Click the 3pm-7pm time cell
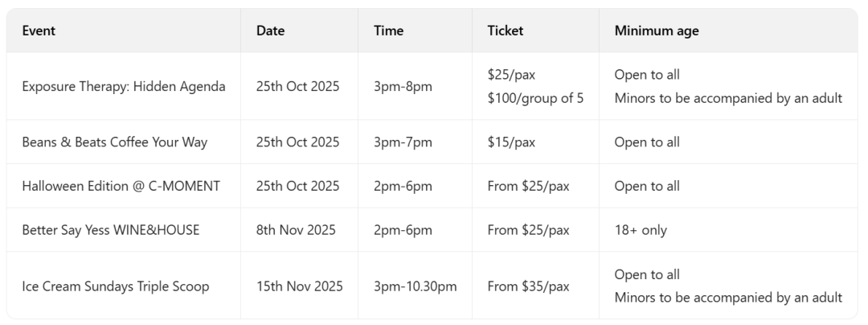This screenshot has width=868, height=325. click(x=403, y=142)
